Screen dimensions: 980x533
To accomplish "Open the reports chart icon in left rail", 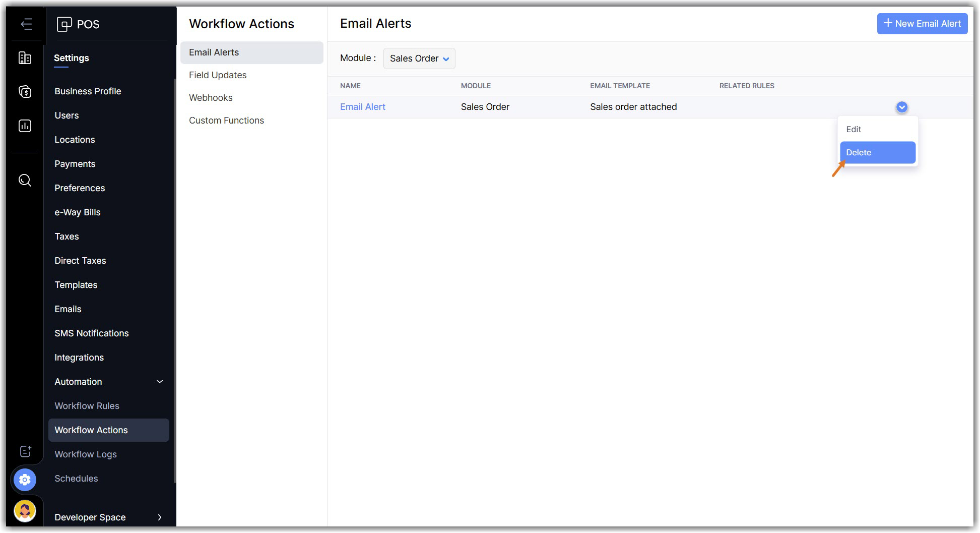I will tap(25, 126).
